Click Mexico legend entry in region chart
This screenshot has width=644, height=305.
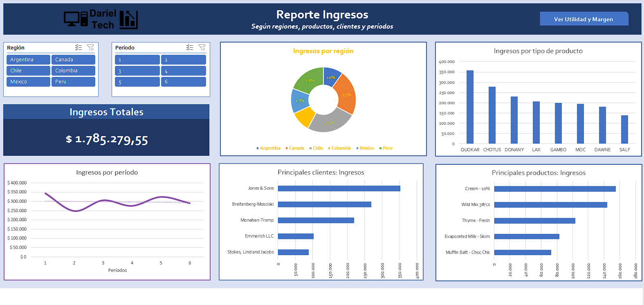pyautogui.click(x=366, y=148)
